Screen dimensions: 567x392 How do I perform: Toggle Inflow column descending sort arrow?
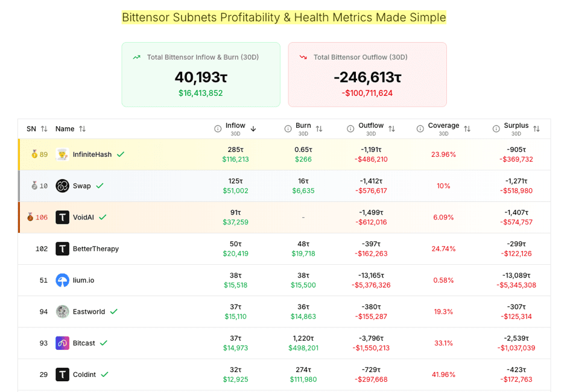tap(253, 129)
